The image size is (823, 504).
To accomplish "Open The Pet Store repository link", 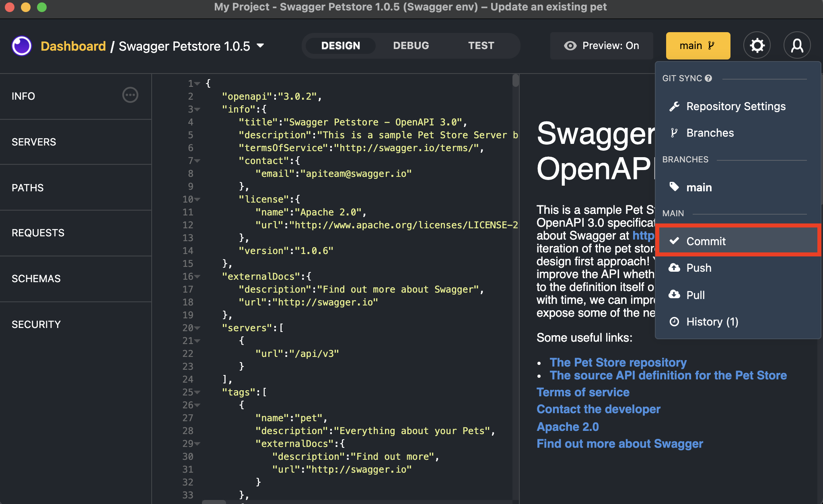I will pos(618,362).
